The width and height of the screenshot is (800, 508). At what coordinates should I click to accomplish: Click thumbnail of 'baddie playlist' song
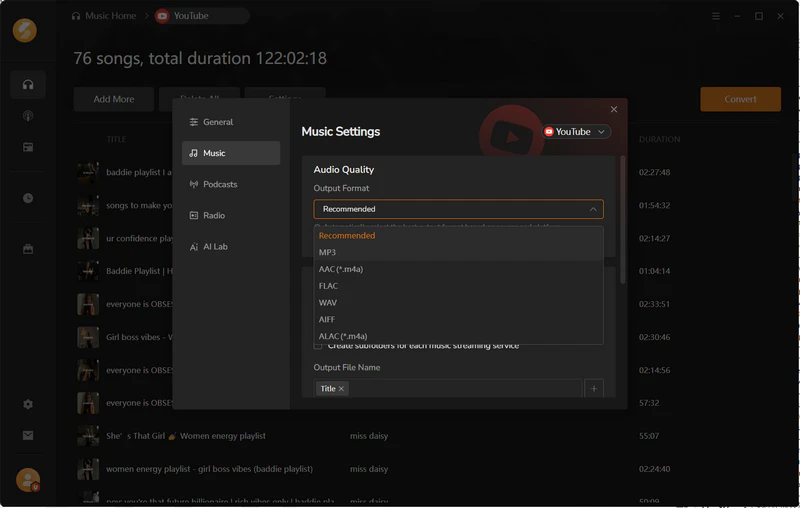88,172
